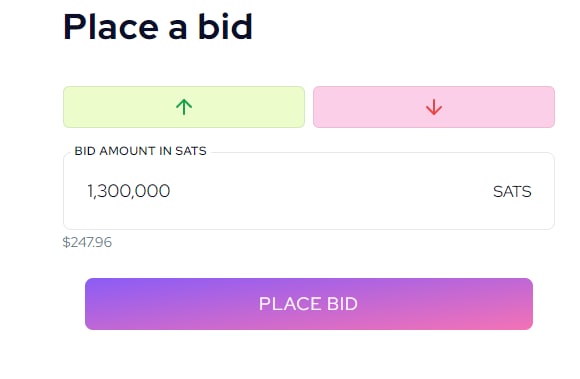Click the $247.96 dollar conversion text
580x379 pixels.
coord(87,242)
